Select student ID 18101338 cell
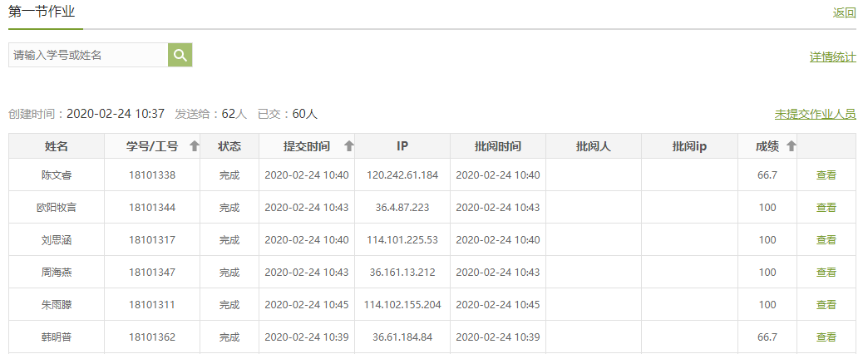Viewport: 868px width, 354px height. pyautogui.click(x=152, y=175)
